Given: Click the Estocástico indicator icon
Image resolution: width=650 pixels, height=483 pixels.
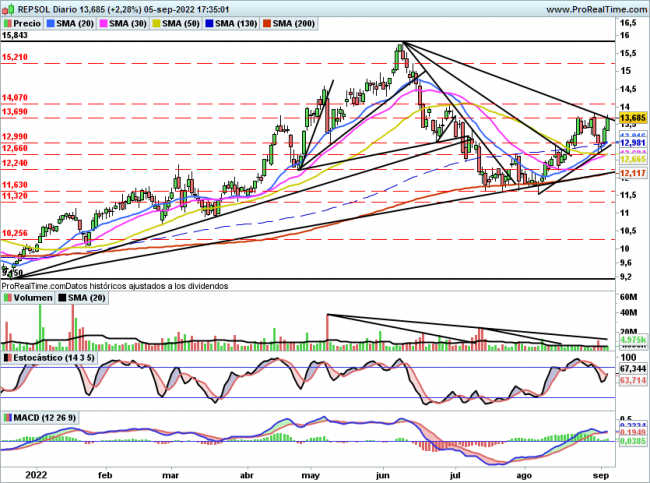Looking at the screenshot, I should [x=7, y=357].
